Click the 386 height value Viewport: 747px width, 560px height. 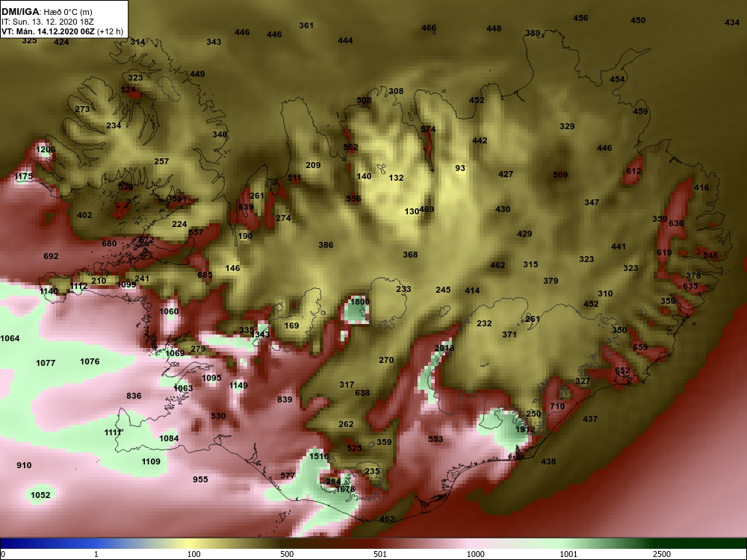326,245
